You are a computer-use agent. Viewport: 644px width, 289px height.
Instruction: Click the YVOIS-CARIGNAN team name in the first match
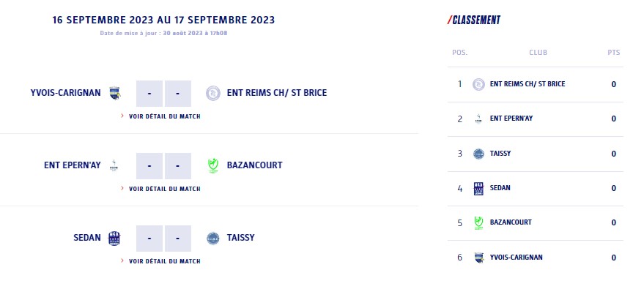65,93
